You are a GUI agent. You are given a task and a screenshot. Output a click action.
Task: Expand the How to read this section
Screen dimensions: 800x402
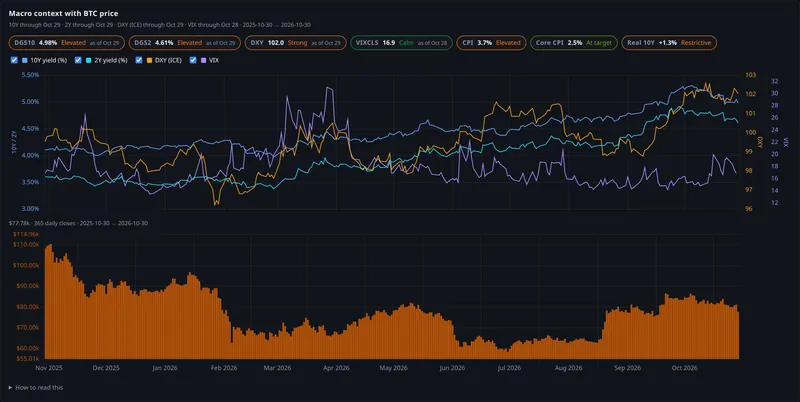coord(36,388)
